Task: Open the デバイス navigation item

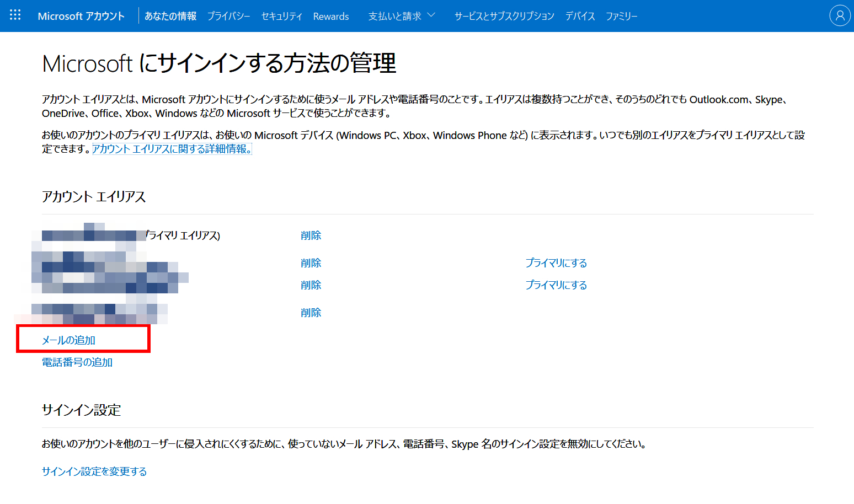Action: pyautogui.click(x=580, y=16)
